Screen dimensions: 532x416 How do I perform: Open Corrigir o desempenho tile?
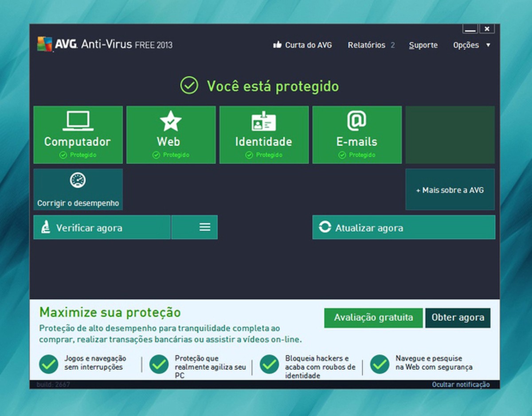tap(78, 189)
